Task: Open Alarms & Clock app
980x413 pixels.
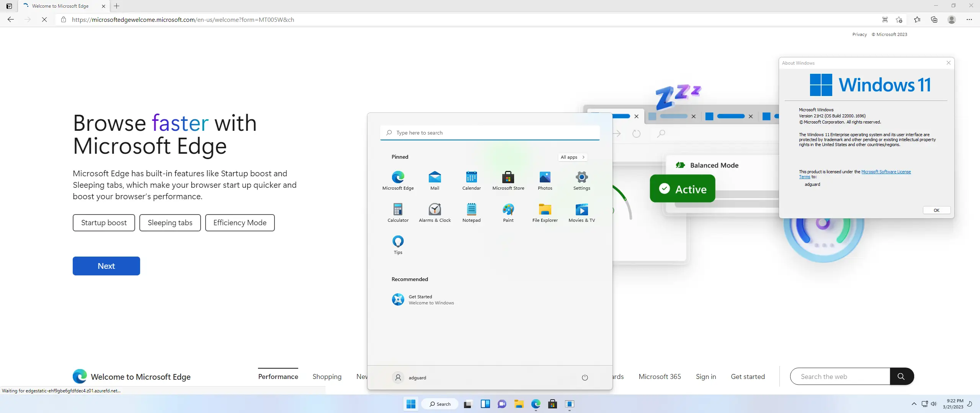Action: point(434,212)
